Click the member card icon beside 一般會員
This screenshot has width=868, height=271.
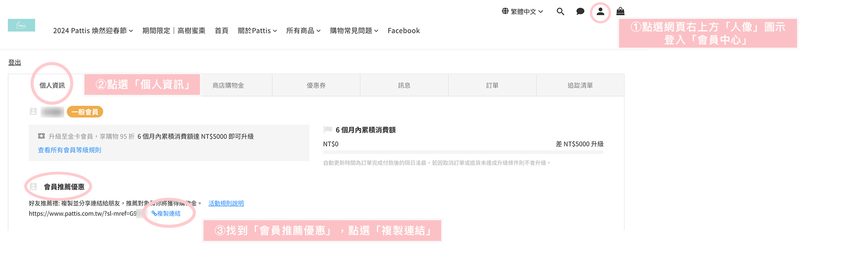pyautogui.click(x=33, y=111)
